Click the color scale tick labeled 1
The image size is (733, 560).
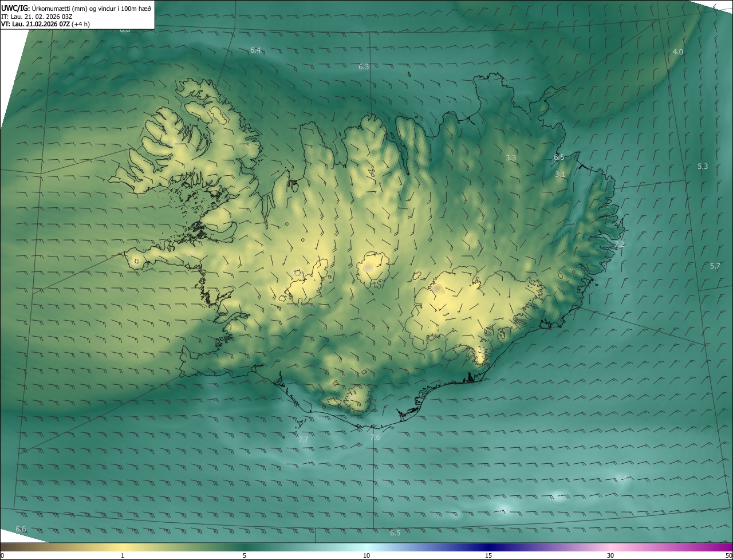click(123, 555)
